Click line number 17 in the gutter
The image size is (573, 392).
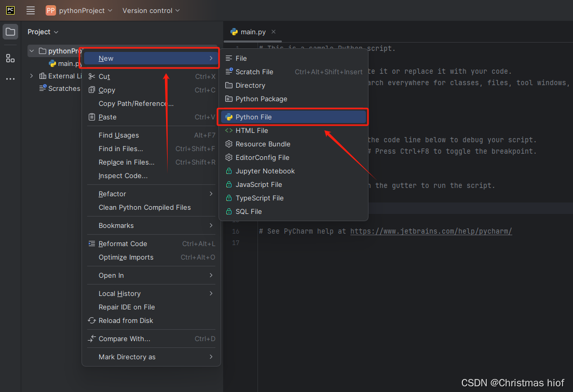click(236, 243)
